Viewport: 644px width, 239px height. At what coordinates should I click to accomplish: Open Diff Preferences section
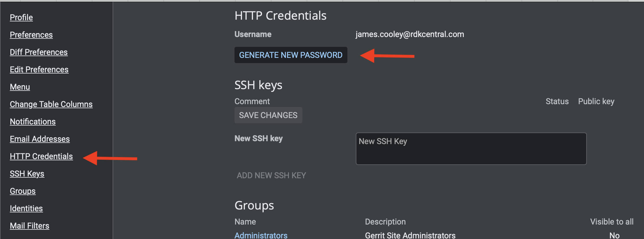[39, 52]
